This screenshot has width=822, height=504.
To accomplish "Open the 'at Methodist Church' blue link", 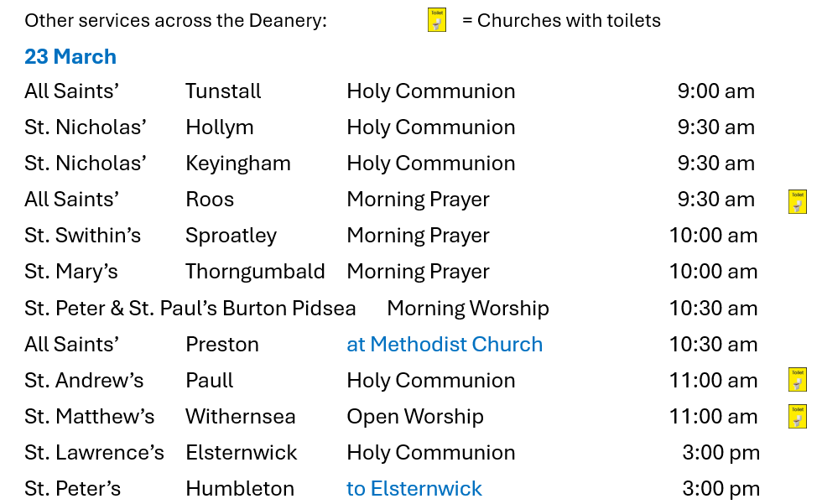I will 445,344.
